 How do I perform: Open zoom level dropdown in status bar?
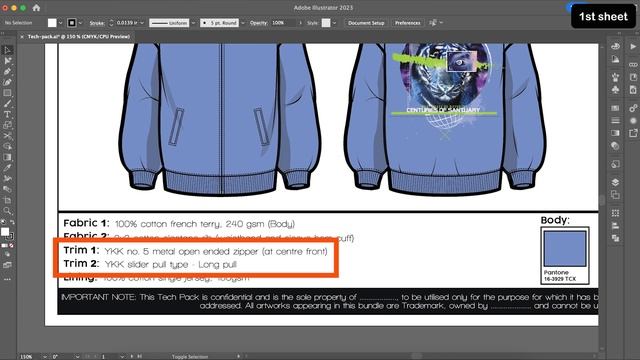[x=44, y=357]
